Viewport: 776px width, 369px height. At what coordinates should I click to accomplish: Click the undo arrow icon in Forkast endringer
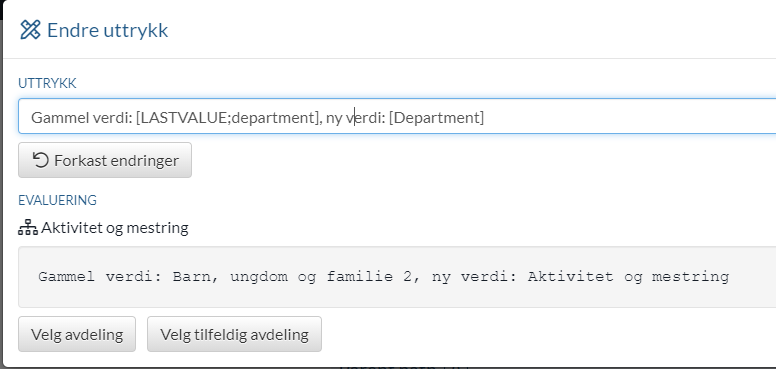41,160
